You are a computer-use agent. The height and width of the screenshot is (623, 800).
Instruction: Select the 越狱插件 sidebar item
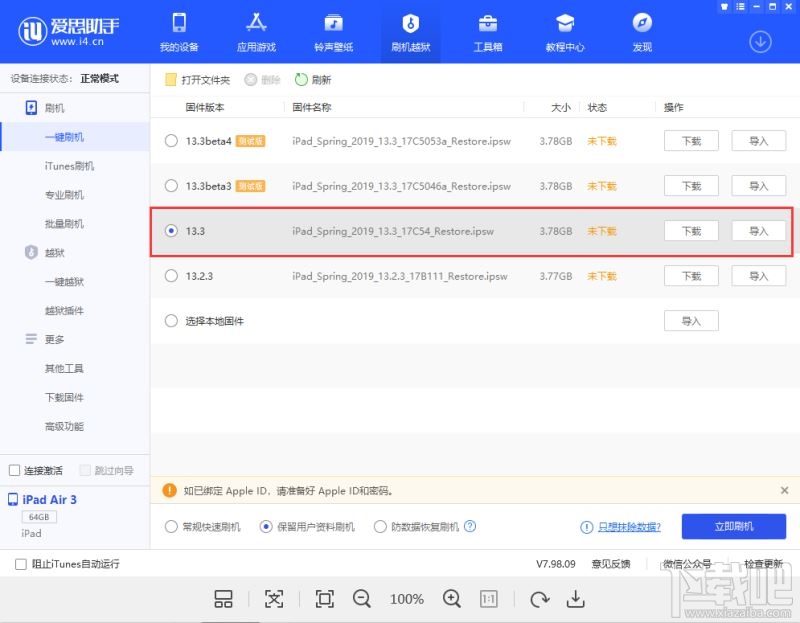coord(64,310)
